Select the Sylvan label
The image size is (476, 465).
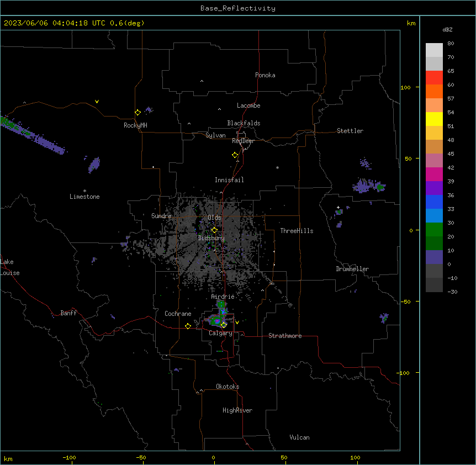[x=215, y=135]
